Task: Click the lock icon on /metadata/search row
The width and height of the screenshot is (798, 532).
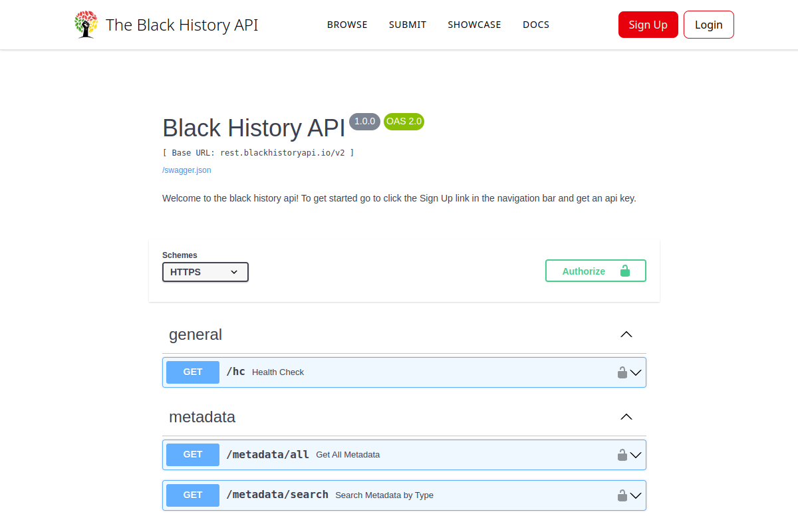Action: (622, 495)
